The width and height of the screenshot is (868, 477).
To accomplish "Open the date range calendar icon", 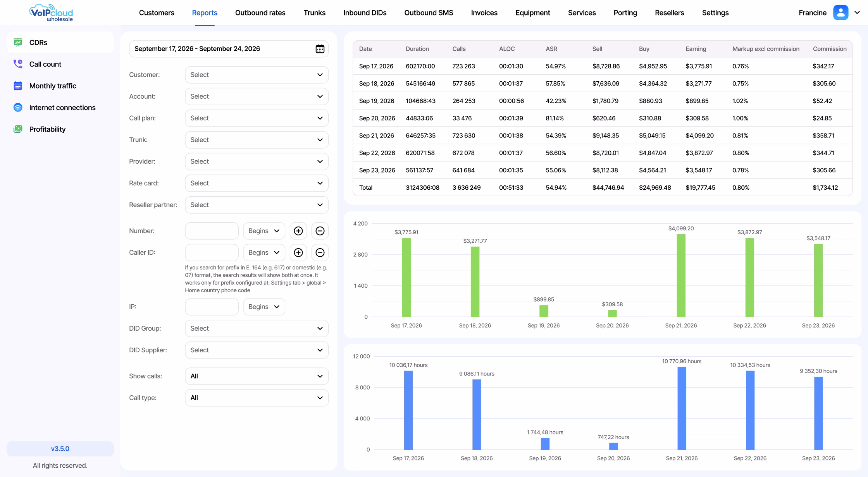I will point(320,49).
